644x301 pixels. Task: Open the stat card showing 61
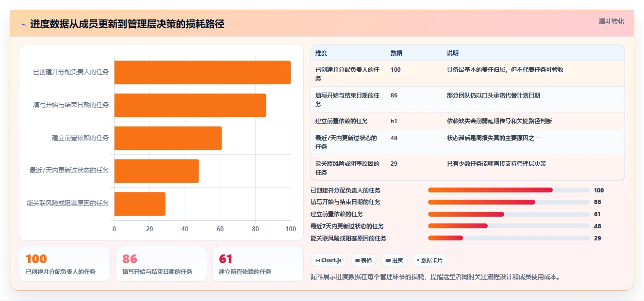click(x=258, y=264)
